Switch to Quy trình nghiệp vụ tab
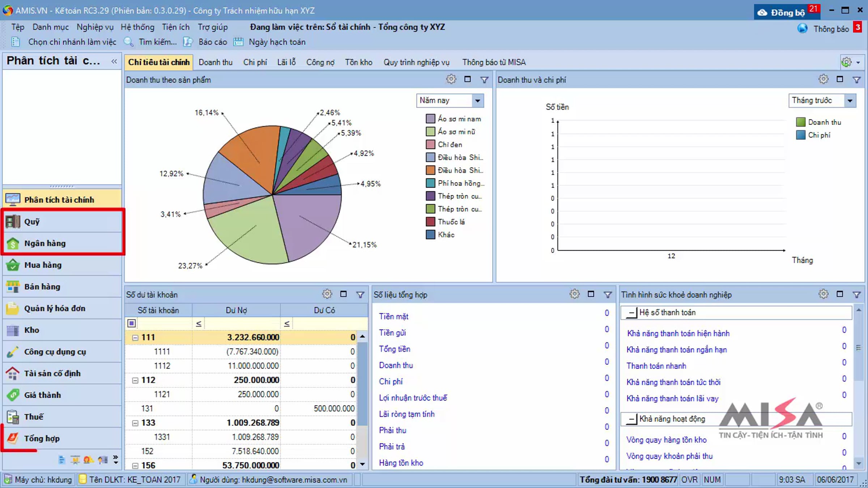Image resolution: width=868 pixels, height=488 pixels. coord(417,62)
